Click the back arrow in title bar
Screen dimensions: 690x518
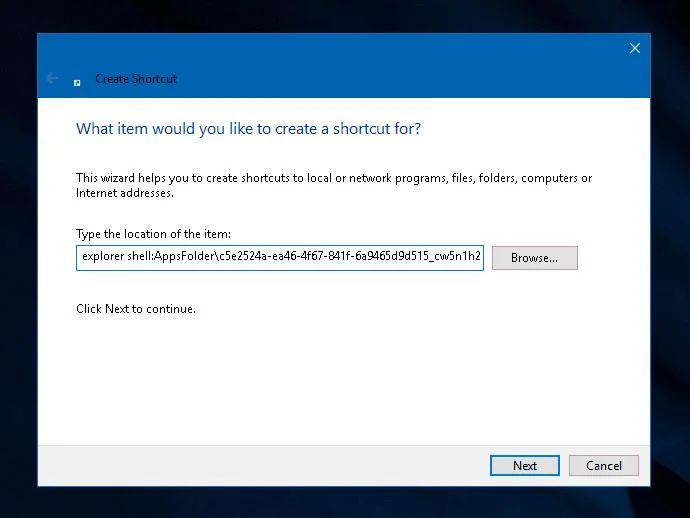[x=52, y=78]
